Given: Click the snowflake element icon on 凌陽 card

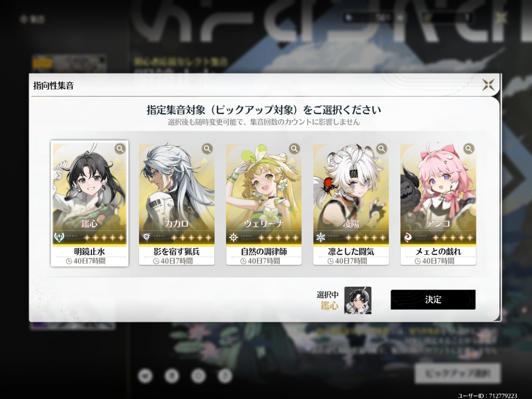Looking at the screenshot, I should [321, 237].
